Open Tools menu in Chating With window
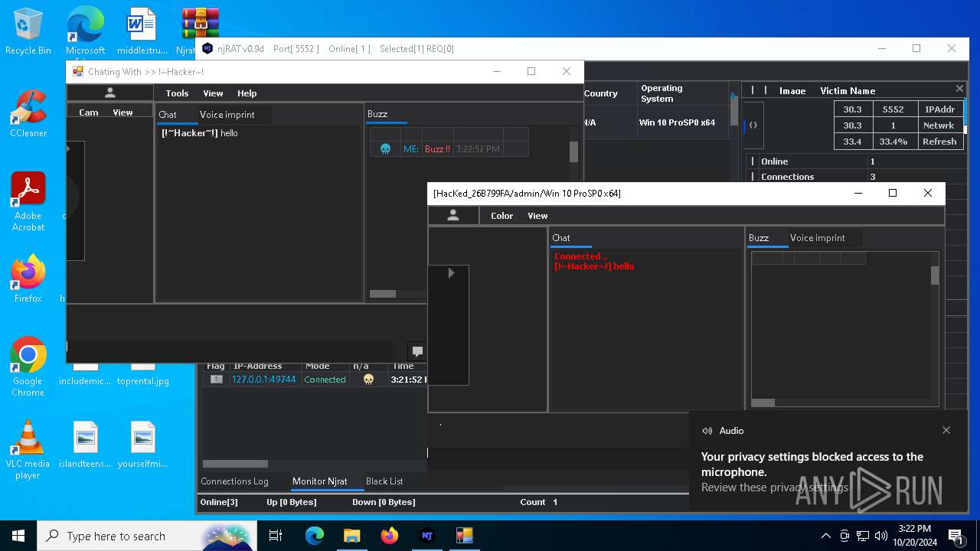This screenshot has width=980, height=551. pos(177,93)
